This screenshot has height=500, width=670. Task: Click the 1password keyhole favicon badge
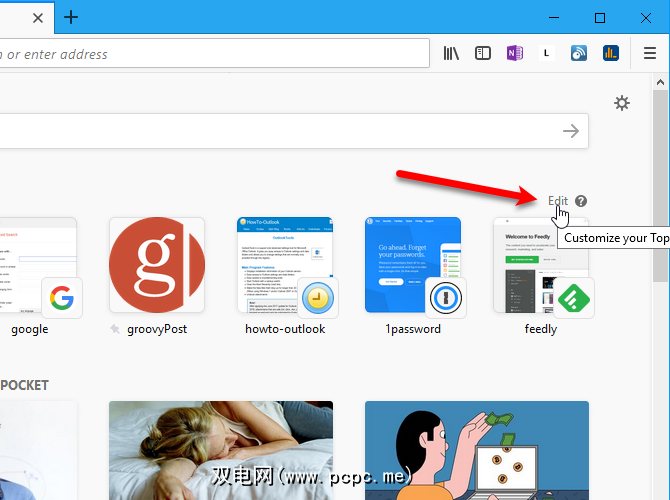(x=446, y=298)
